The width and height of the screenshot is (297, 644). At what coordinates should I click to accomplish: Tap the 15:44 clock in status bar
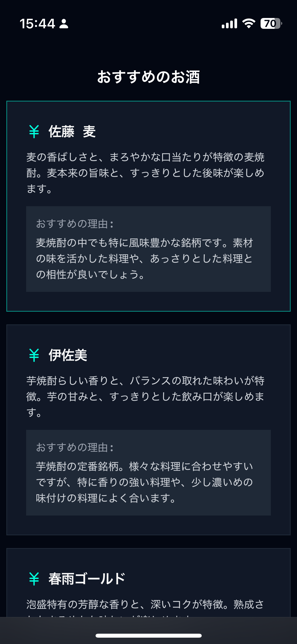pyautogui.click(x=37, y=24)
